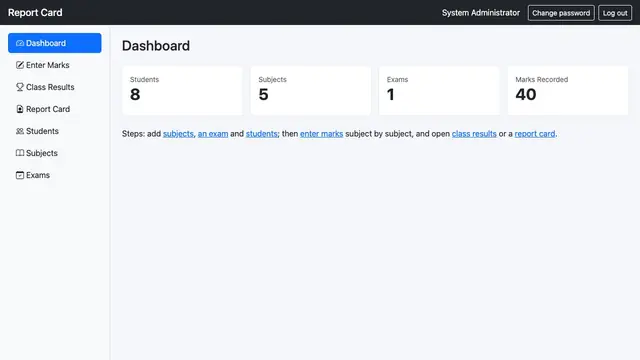Select the Report Card sidebar item
The height and width of the screenshot is (360, 640).
(55, 109)
